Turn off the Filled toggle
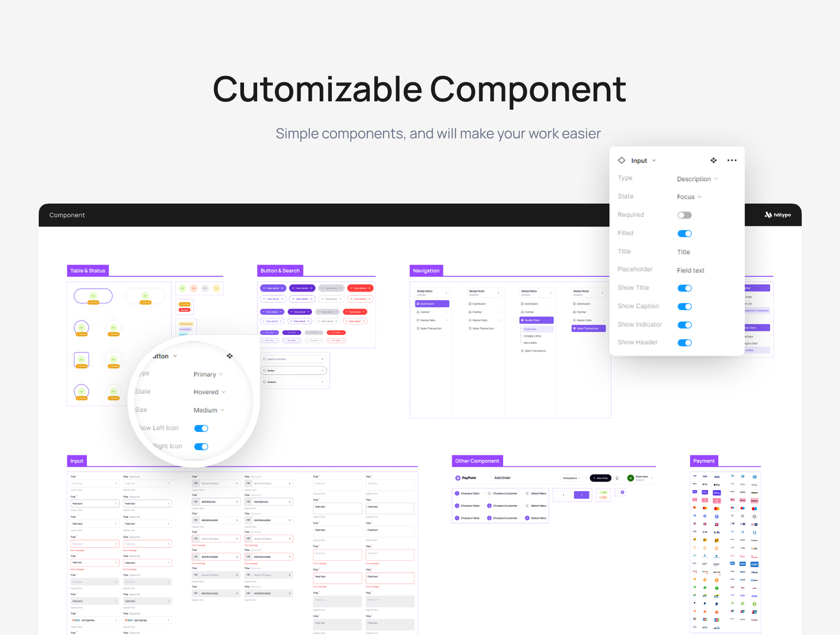The image size is (840, 635). 685,234
